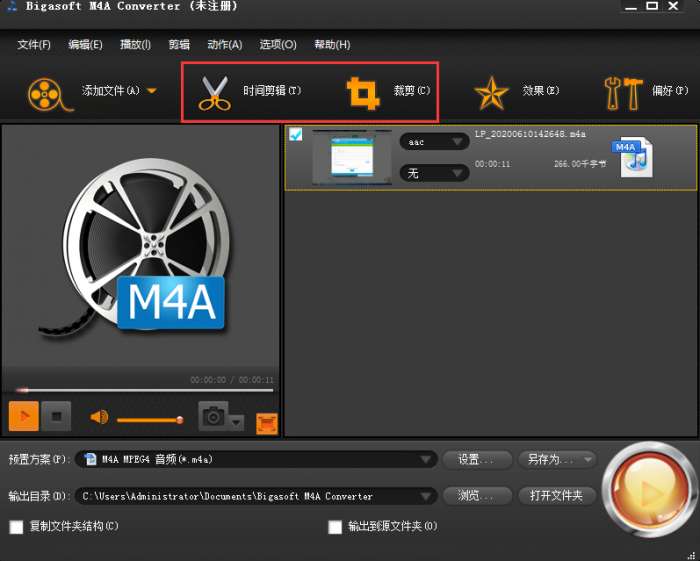Click the 效果(E) label
The image size is (700, 561).
click(540, 91)
